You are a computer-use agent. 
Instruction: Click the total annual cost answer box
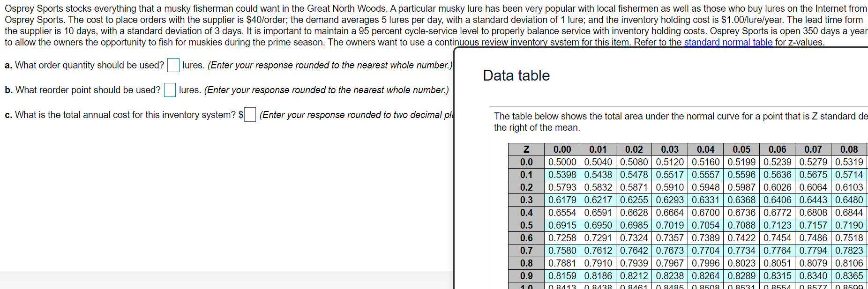(250, 115)
